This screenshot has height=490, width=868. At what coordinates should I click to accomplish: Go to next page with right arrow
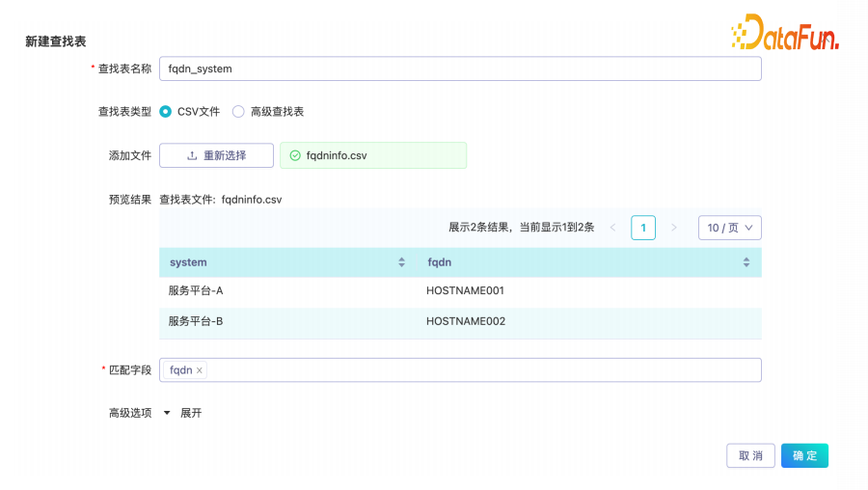[x=674, y=228]
